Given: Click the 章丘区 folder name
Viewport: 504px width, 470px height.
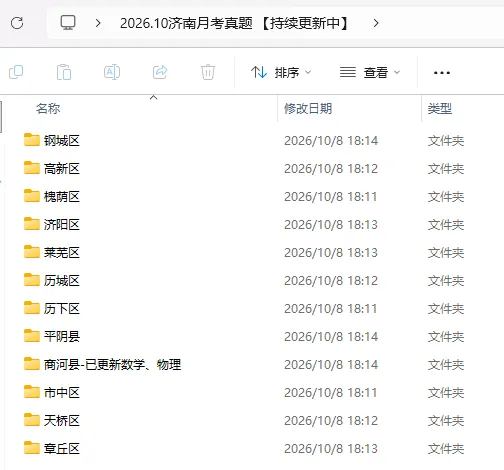Looking at the screenshot, I should [x=62, y=449].
